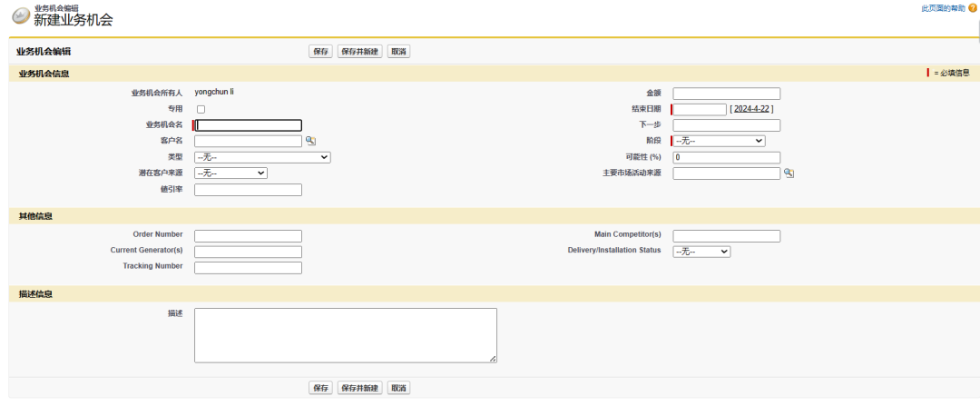Click the 2024-4-22 date link

tap(751, 109)
